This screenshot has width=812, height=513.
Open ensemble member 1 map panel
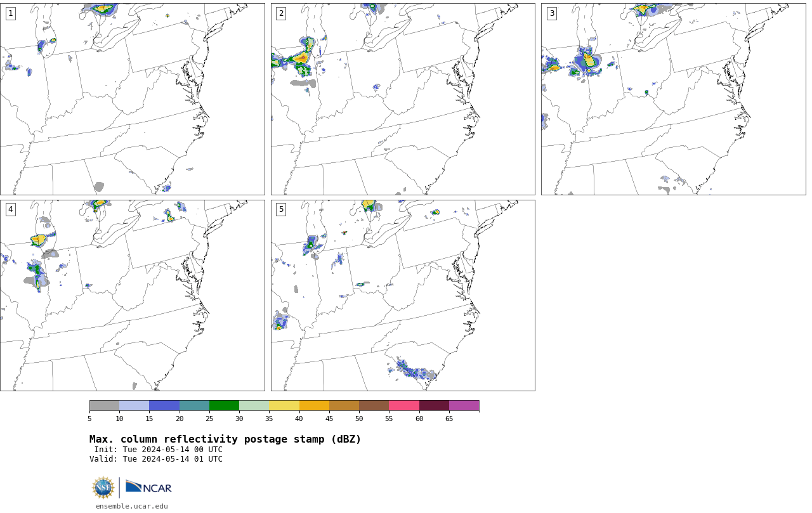tap(132, 99)
